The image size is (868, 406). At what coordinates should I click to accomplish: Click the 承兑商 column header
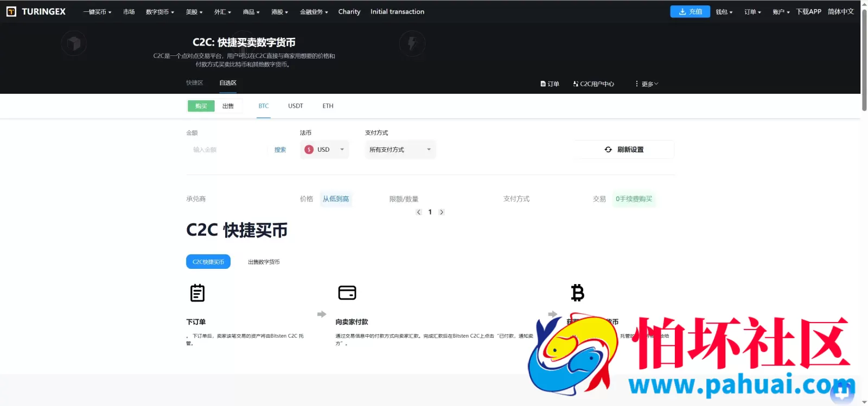tap(196, 199)
